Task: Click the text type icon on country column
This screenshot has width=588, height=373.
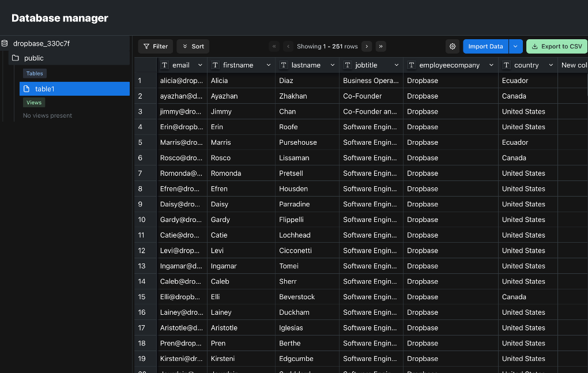Action: click(x=507, y=65)
